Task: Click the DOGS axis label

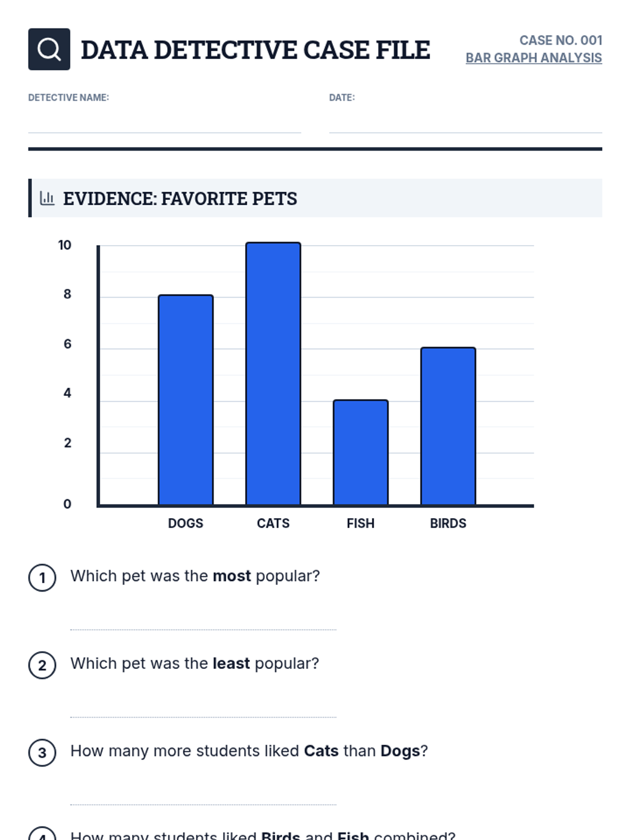Action: point(185,523)
